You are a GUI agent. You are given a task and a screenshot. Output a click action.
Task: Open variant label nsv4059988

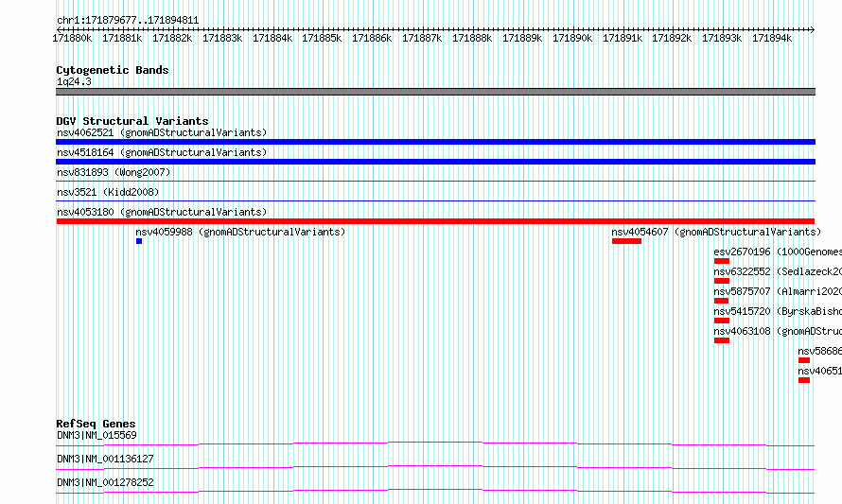point(240,232)
